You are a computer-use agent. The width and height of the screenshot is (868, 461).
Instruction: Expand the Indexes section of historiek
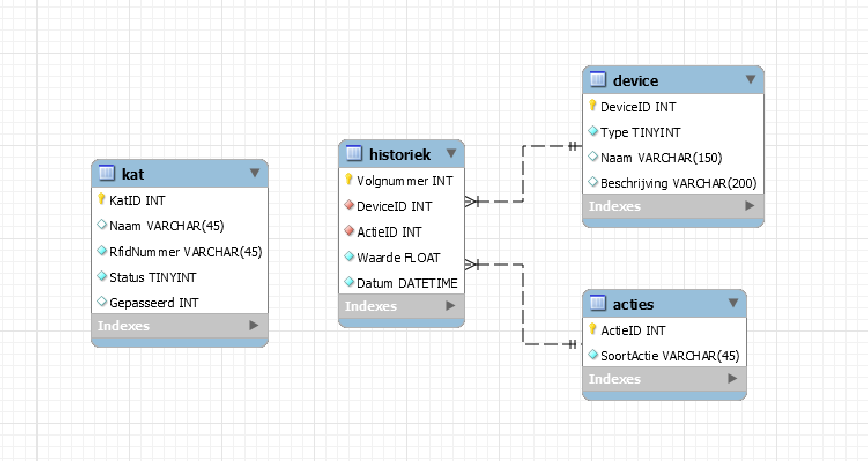450,306
